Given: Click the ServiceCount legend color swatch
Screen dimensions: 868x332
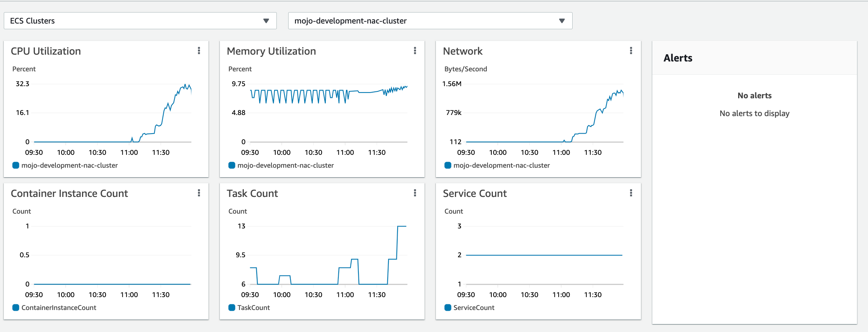Looking at the screenshot, I should (448, 308).
